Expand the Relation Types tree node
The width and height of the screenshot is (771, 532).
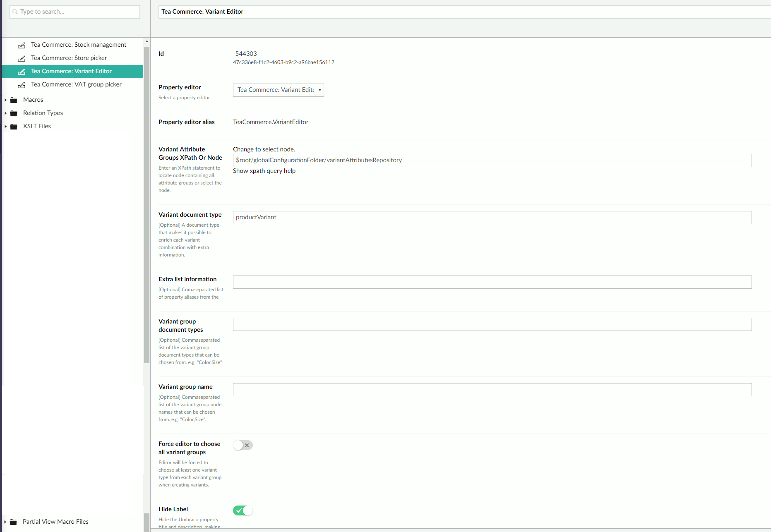[x=5, y=113]
